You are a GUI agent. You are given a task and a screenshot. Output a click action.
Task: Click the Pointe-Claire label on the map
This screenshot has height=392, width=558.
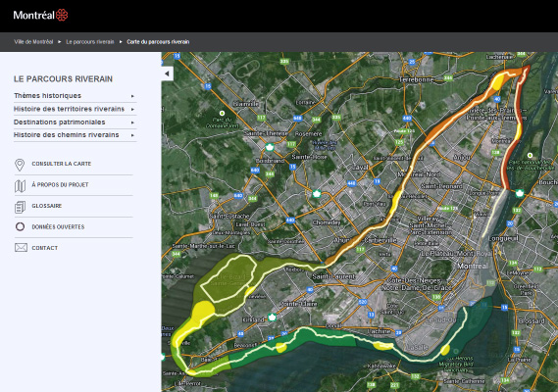coord(298,304)
